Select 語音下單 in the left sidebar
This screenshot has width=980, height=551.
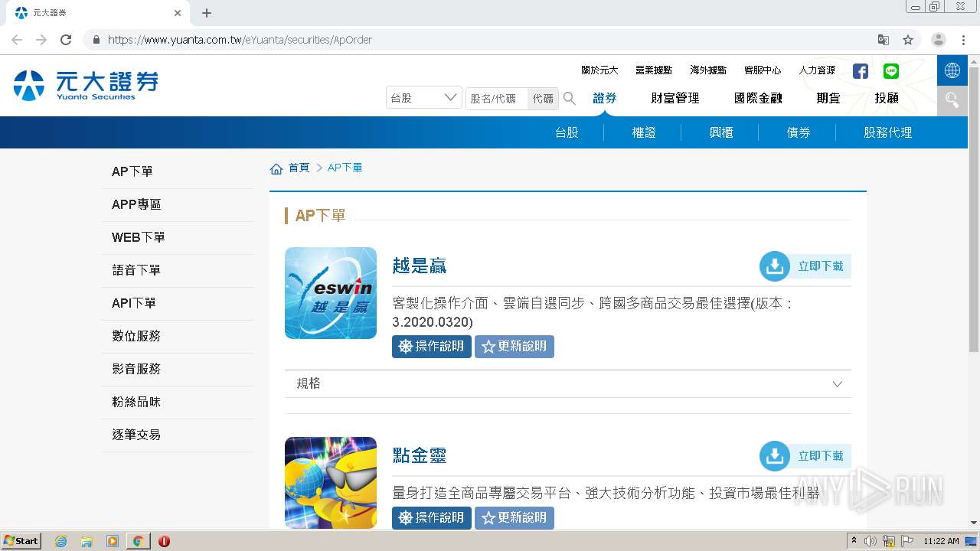(178, 270)
